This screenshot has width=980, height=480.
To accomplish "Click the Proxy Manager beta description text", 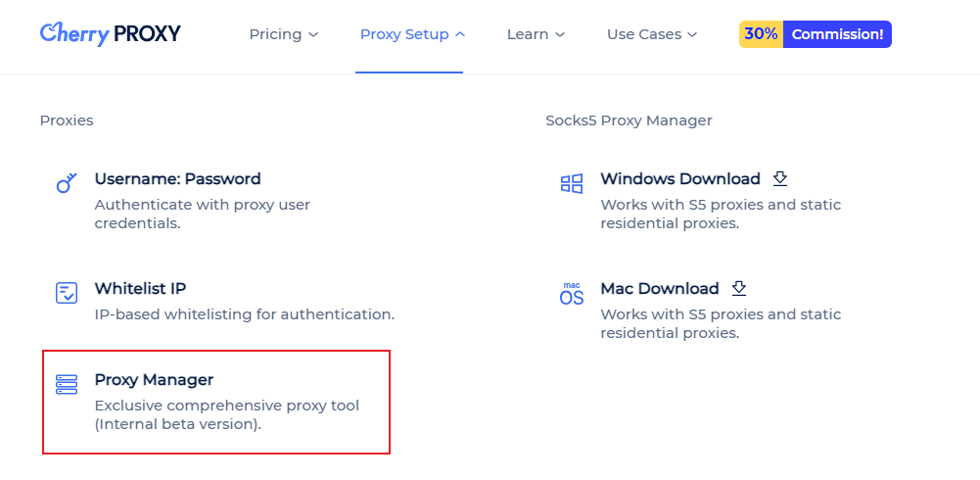I will pos(226,415).
